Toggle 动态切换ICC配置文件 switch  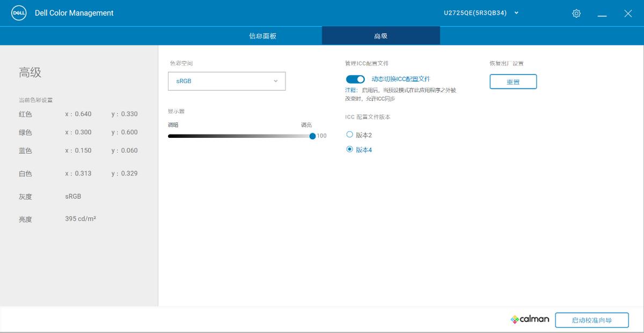tap(355, 79)
